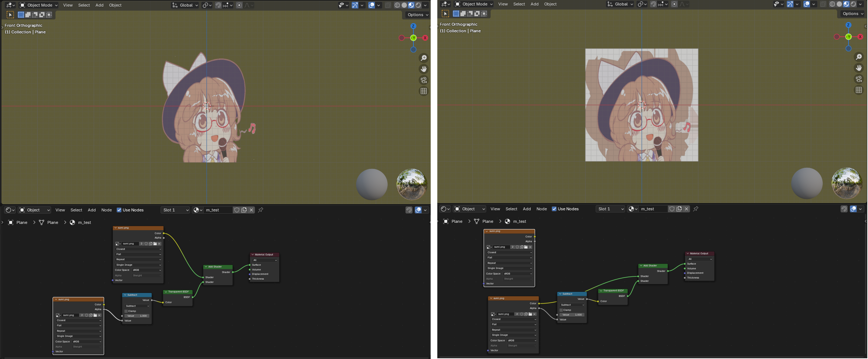This screenshot has width=868, height=359.
Task: Click Value 1.000 slider on right Subtract node
Action: tap(572, 315)
